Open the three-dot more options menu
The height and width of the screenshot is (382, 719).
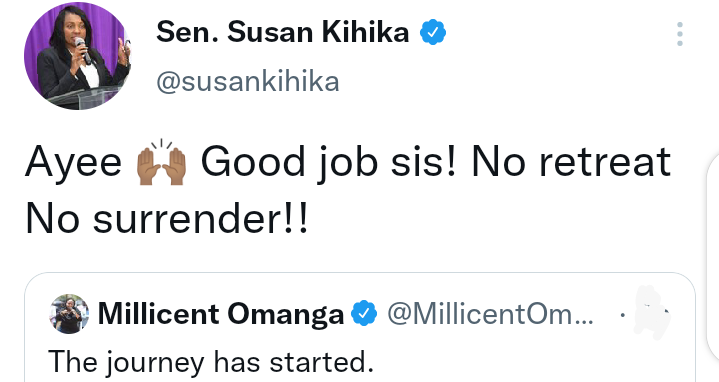tap(680, 33)
